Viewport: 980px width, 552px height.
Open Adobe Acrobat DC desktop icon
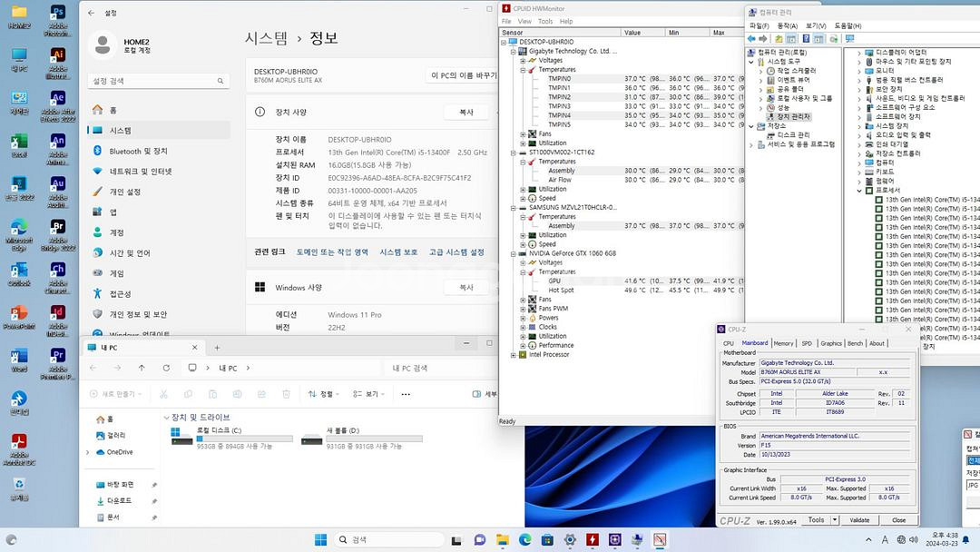pyautogui.click(x=19, y=448)
